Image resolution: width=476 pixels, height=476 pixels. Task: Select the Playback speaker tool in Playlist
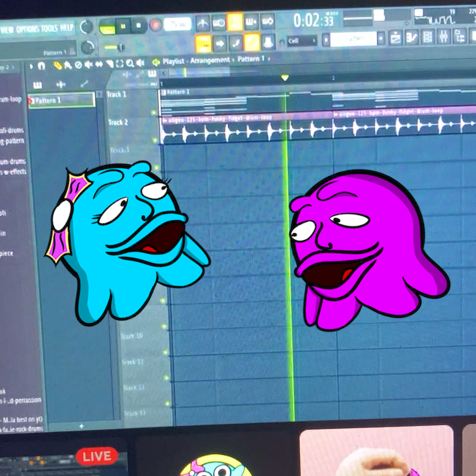coord(140,63)
